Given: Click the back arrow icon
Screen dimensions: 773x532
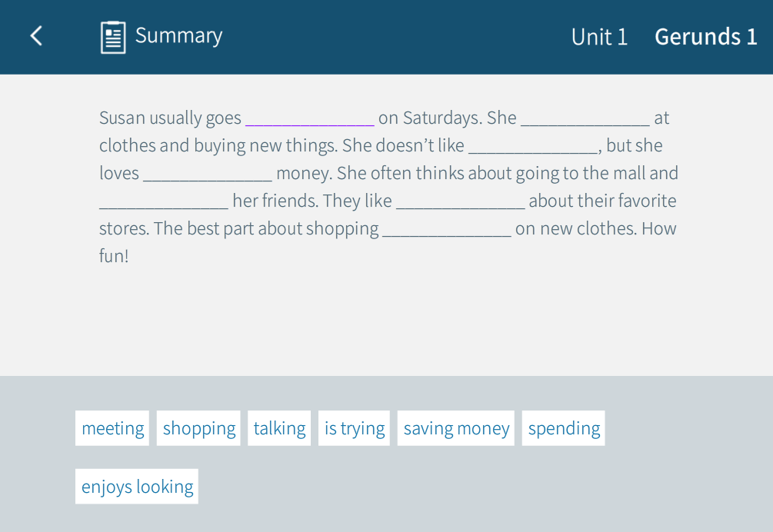Looking at the screenshot, I should (x=36, y=36).
